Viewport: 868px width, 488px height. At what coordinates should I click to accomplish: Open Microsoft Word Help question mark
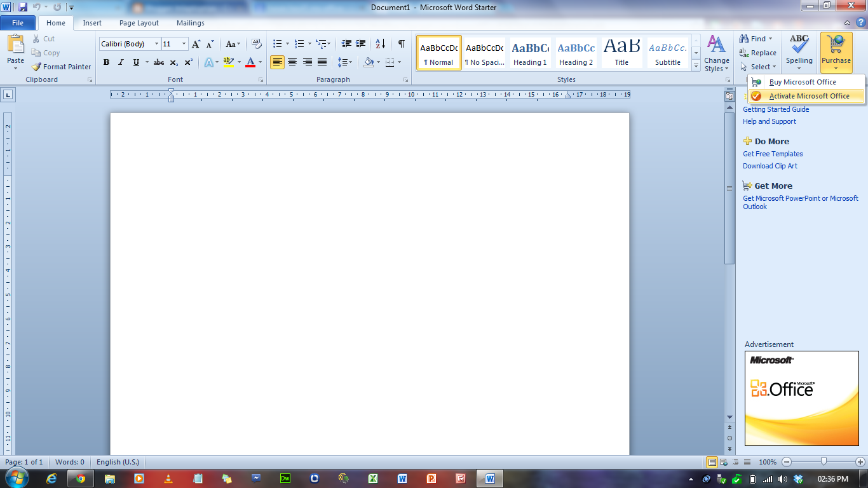click(x=860, y=22)
